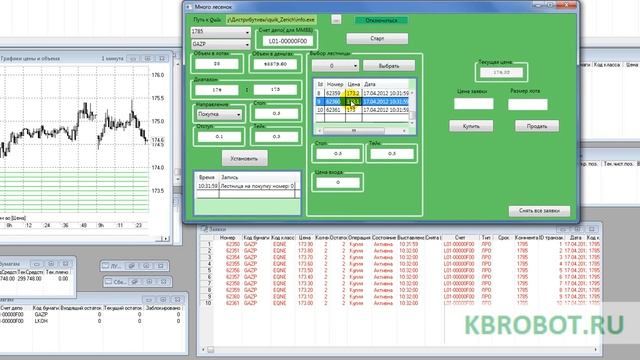This screenshot has height=360, width=640.
Task: Click ladder table scroll down arrow
Action: coord(412,123)
